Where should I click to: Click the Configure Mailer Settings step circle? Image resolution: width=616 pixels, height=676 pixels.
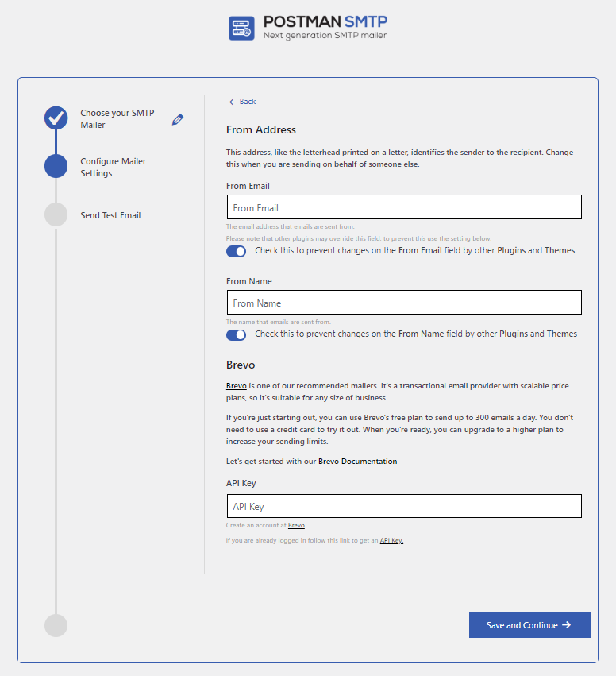(x=56, y=166)
